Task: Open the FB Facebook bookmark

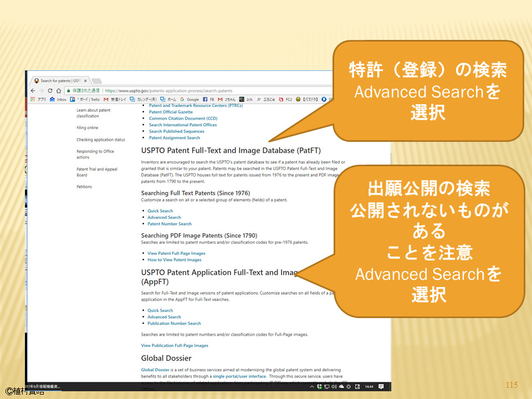Action: 208,99
